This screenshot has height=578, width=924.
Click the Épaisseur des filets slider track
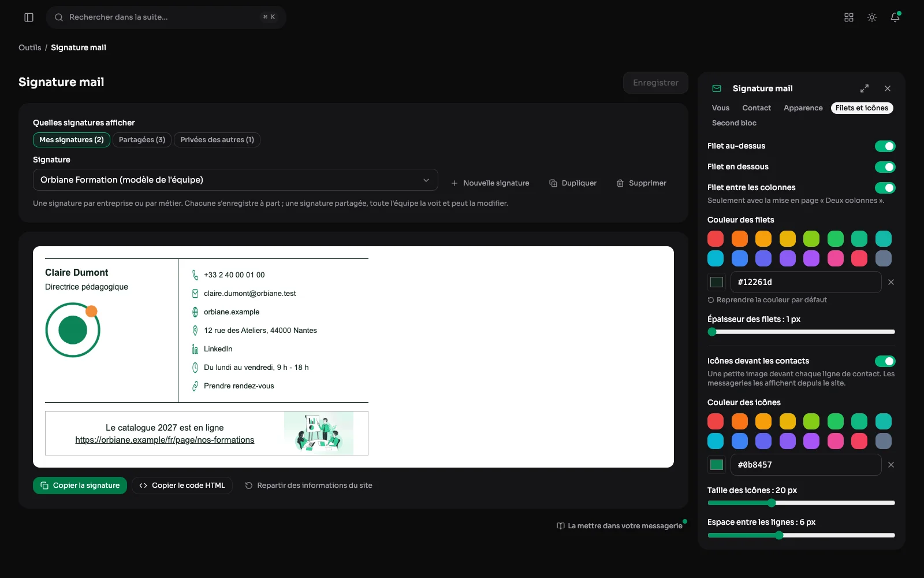(802, 332)
